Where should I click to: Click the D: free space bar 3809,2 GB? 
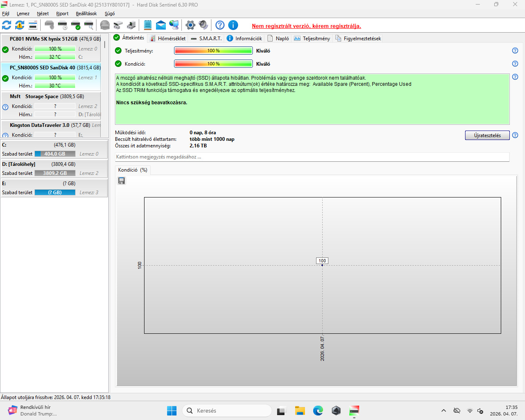tap(55, 173)
